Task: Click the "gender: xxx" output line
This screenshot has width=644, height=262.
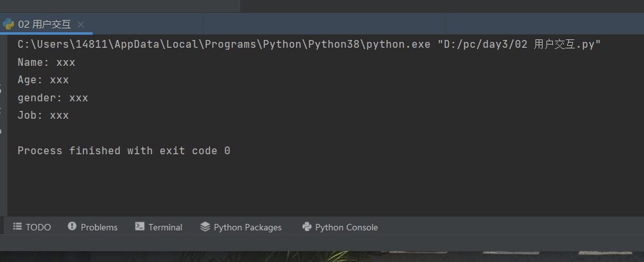Action: [x=53, y=98]
